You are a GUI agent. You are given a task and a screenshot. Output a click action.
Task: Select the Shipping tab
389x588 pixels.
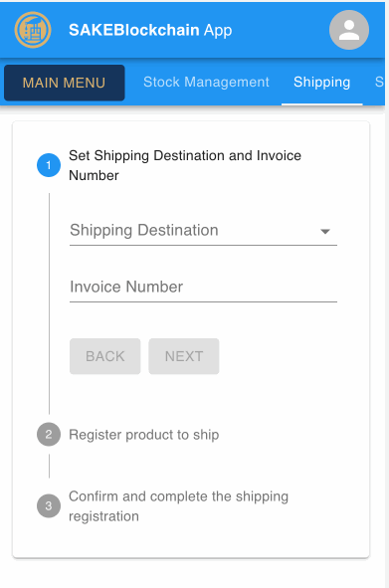coord(322,82)
